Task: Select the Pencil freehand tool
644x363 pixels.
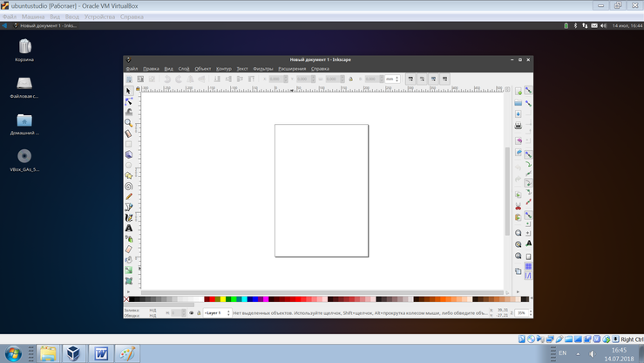Action: [129, 197]
